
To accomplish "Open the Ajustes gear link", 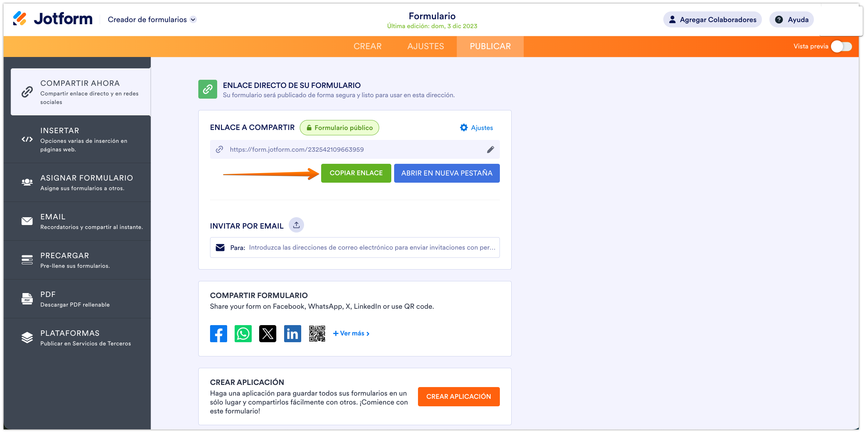I will click(x=476, y=128).
